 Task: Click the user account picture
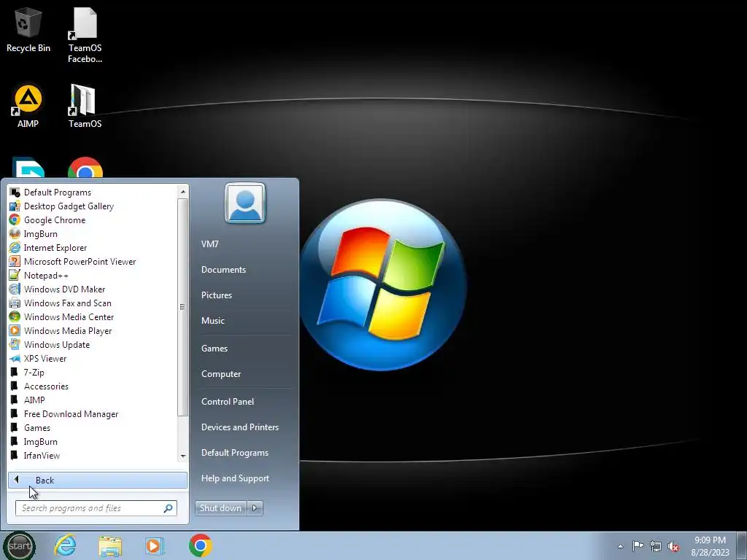[245, 203]
